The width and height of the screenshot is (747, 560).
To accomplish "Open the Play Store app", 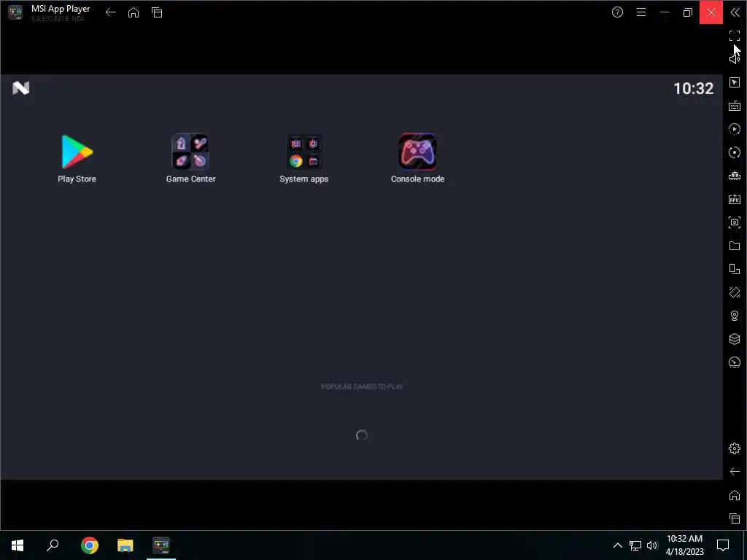I will (x=77, y=158).
